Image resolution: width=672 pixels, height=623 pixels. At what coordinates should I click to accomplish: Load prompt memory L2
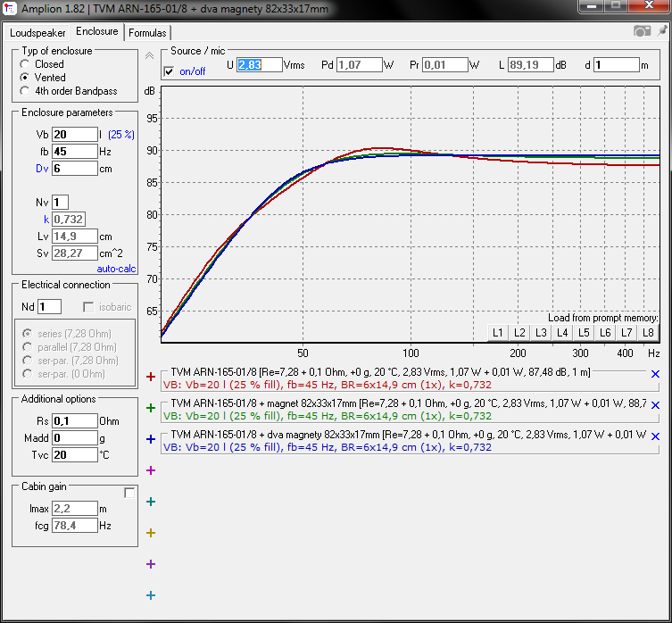(x=519, y=333)
